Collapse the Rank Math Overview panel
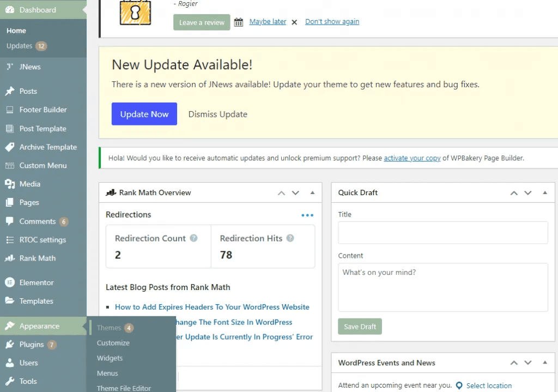 (312, 192)
